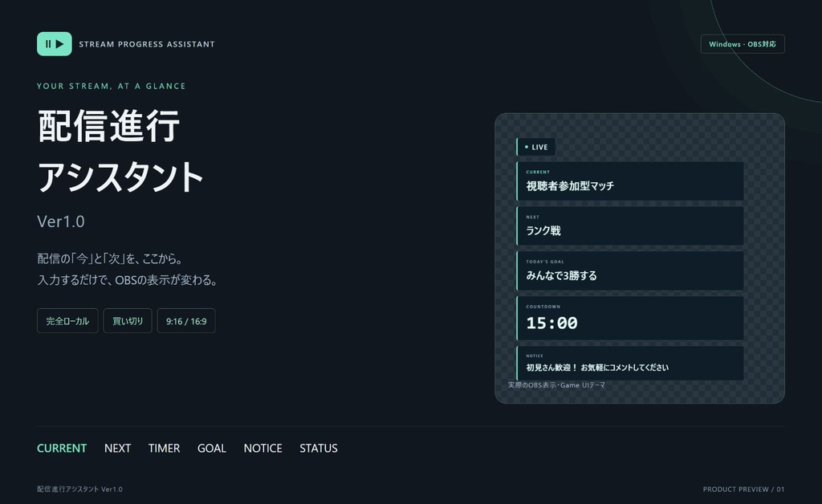This screenshot has height=504, width=822.
Task: Select the CURRENT tab
Action: [62, 449]
